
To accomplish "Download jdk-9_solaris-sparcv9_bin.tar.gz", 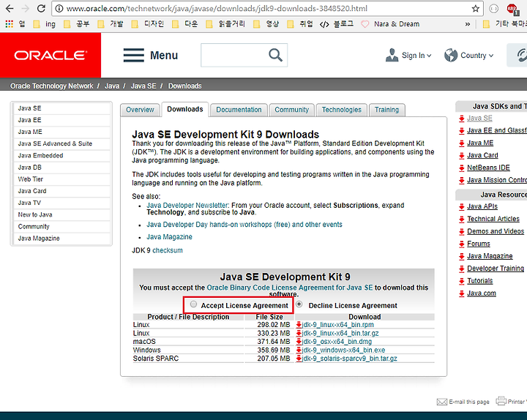I will tap(349, 359).
